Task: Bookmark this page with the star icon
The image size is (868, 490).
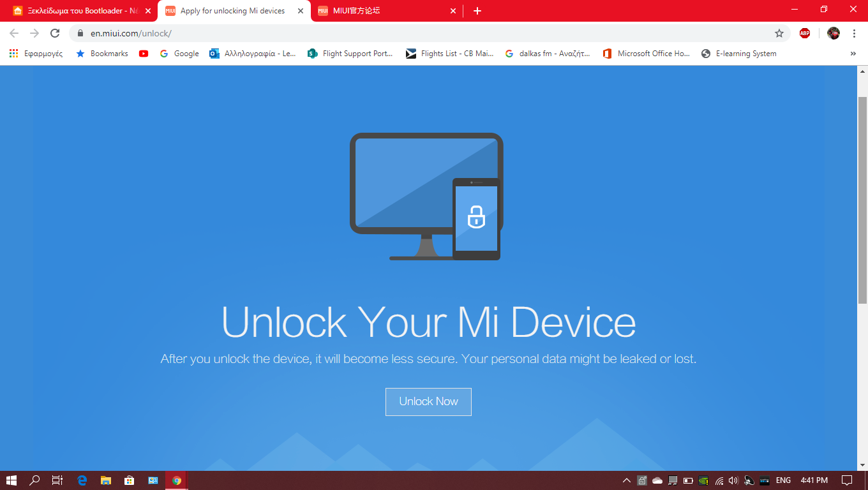Action: point(779,33)
